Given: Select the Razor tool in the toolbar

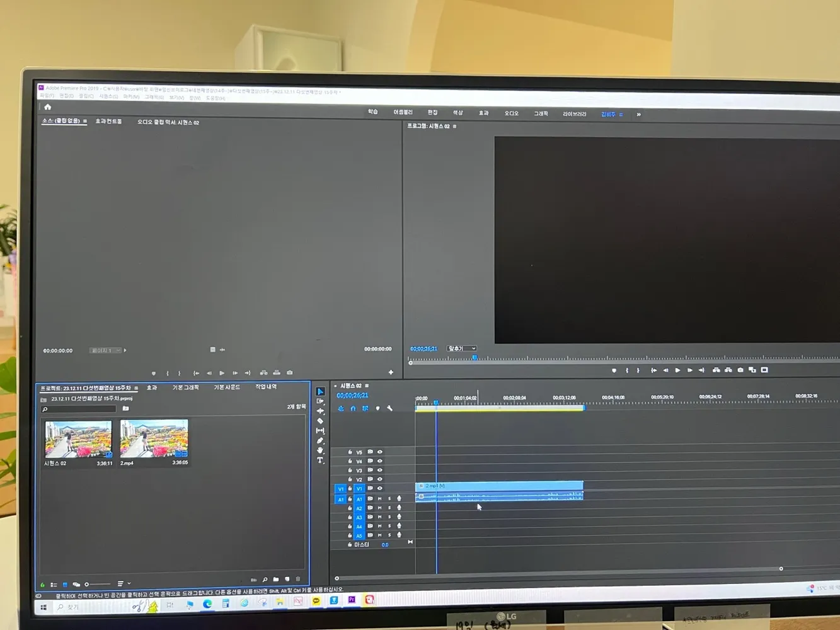Looking at the screenshot, I should coord(320,421).
